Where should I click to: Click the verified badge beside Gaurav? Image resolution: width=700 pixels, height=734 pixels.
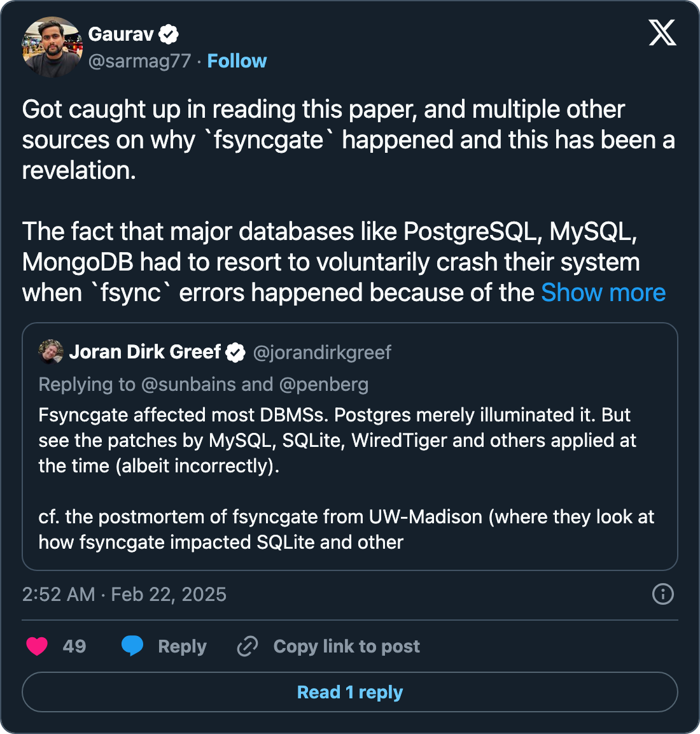coord(169,34)
